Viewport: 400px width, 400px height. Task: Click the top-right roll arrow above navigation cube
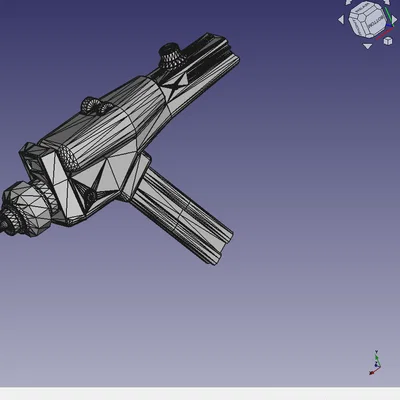pos(387,2)
